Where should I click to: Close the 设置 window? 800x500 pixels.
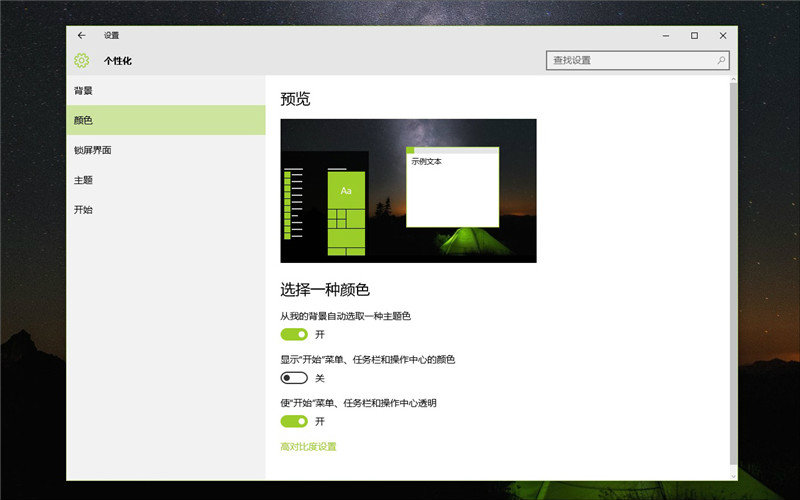pyautogui.click(x=723, y=35)
